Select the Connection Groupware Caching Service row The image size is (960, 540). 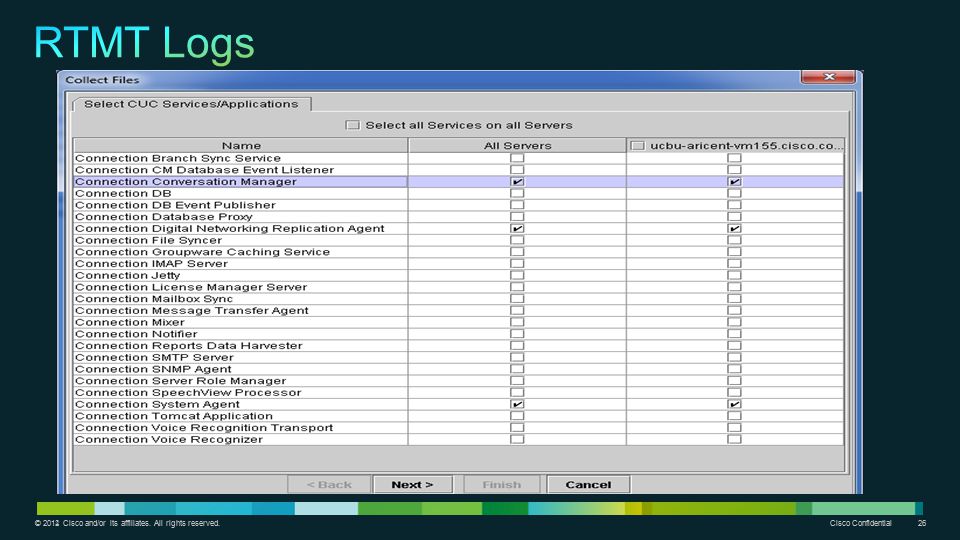458,252
